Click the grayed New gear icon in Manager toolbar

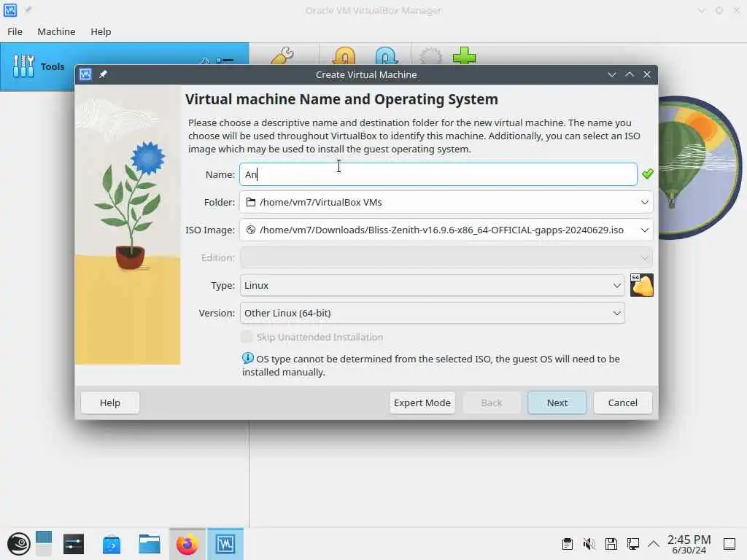click(x=430, y=55)
